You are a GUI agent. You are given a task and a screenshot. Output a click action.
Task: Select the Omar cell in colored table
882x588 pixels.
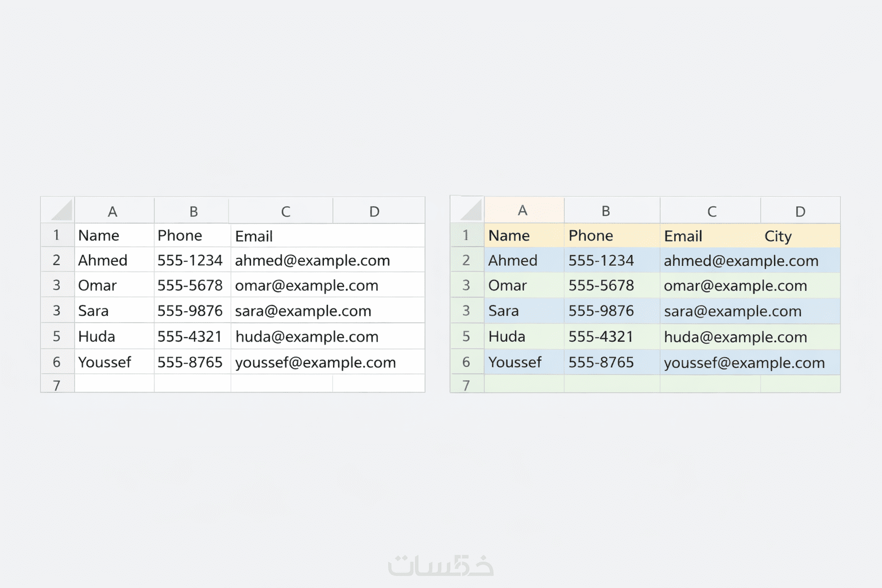508,285
